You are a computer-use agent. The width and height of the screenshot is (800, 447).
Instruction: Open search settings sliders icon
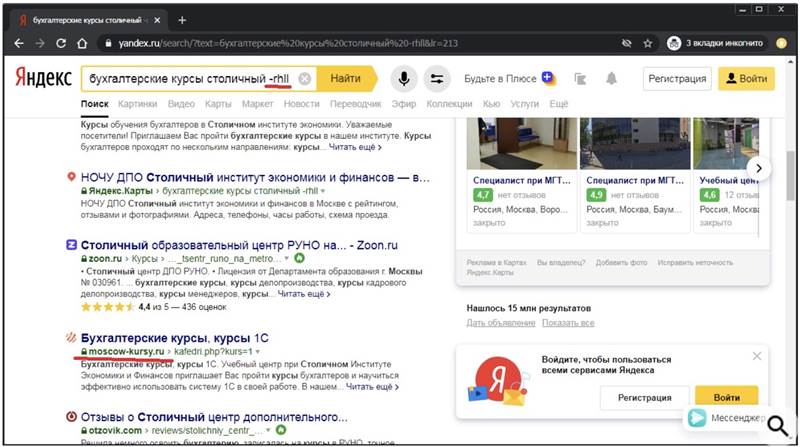click(437, 79)
